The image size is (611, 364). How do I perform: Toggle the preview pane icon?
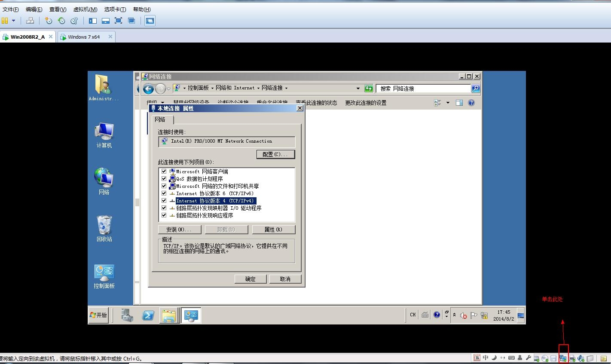[459, 103]
